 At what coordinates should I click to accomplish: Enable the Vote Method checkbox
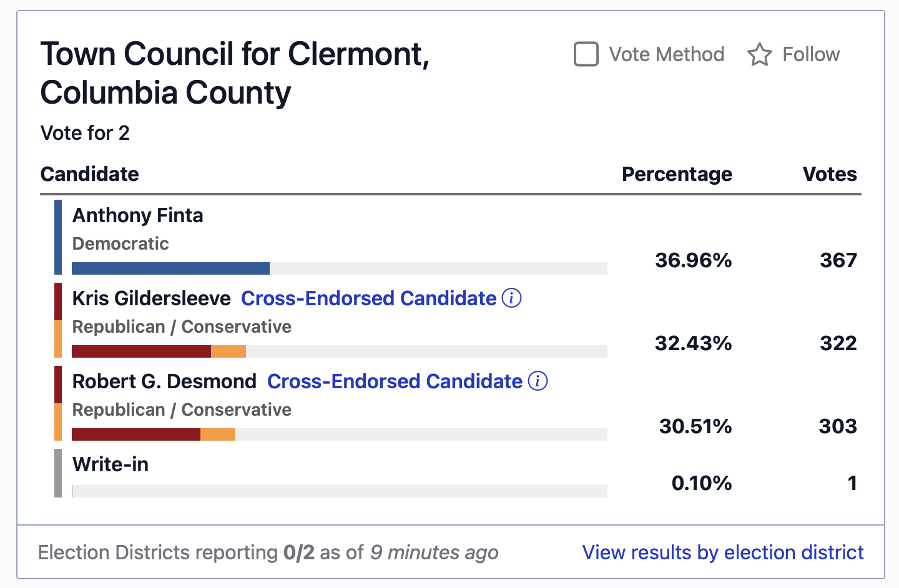click(x=586, y=54)
